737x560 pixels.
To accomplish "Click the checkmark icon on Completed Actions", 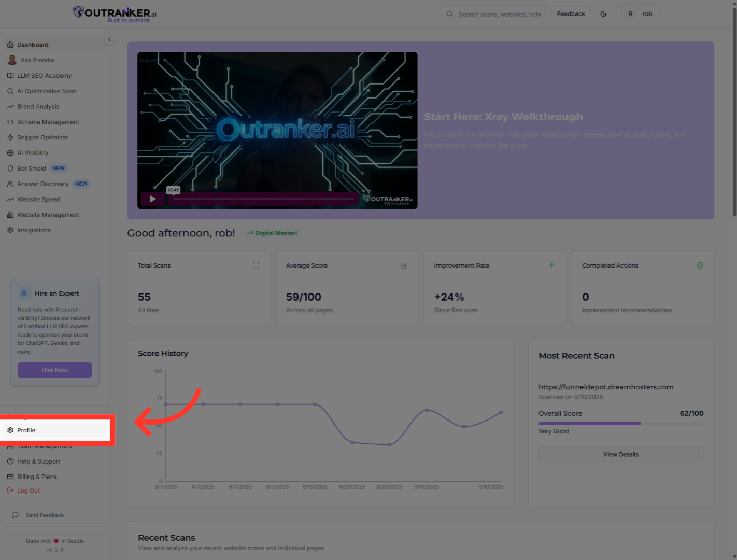I will [x=700, y=265].
